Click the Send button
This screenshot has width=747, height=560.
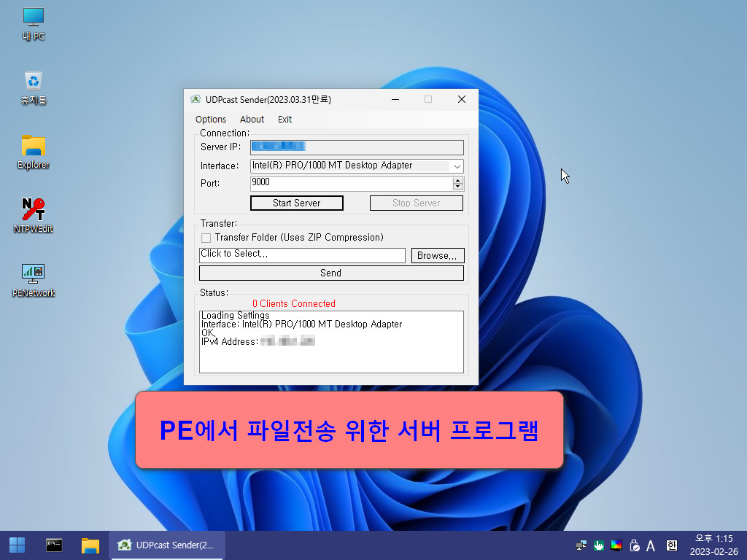point(331,273)
